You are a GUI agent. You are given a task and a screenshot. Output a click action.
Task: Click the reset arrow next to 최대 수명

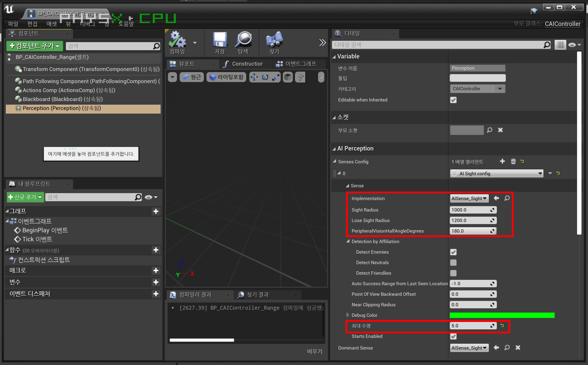click(x=502, y=325)
